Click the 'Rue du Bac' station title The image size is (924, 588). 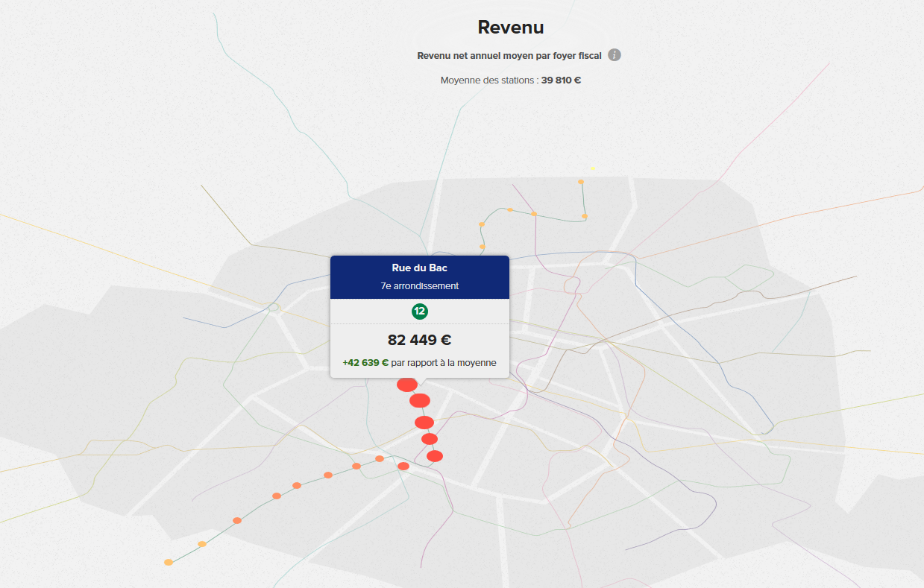point(420,268)
